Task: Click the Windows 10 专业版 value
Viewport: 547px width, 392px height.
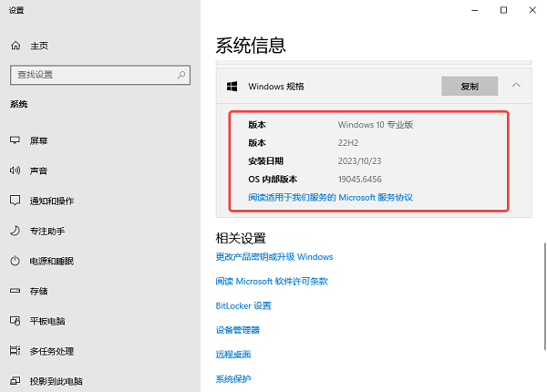Action: (x=376, y=125)
